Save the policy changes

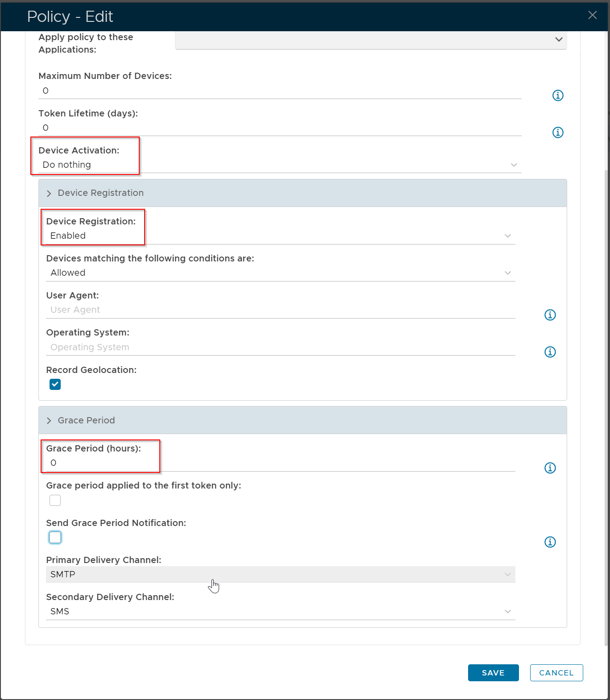click(493, 673)
